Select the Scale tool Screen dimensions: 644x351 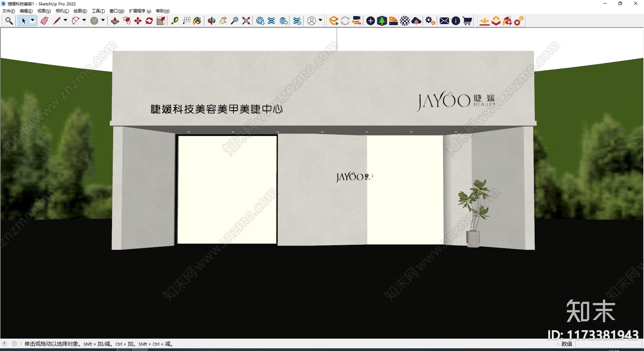(161, 21)
